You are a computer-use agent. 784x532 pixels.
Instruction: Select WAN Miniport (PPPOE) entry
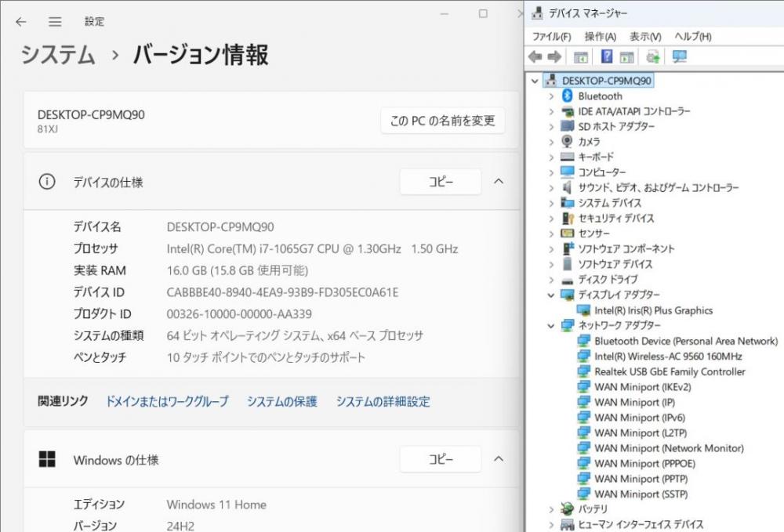[644, 464]
